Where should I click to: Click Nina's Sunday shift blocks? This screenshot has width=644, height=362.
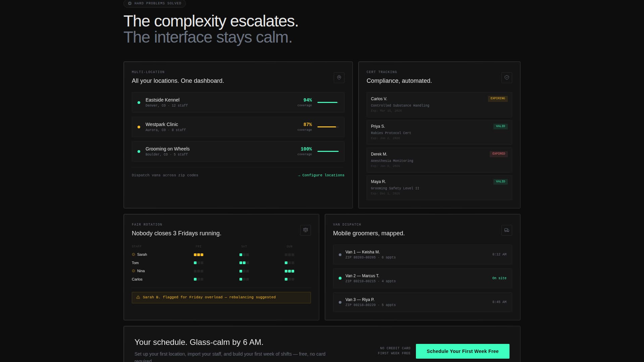[289, 271]
